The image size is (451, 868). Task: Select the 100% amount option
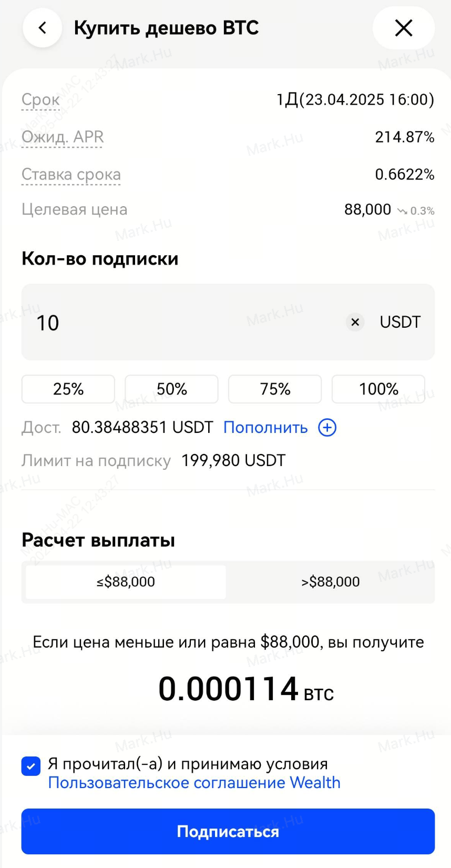pyautogui.click(x=378, y=389)
